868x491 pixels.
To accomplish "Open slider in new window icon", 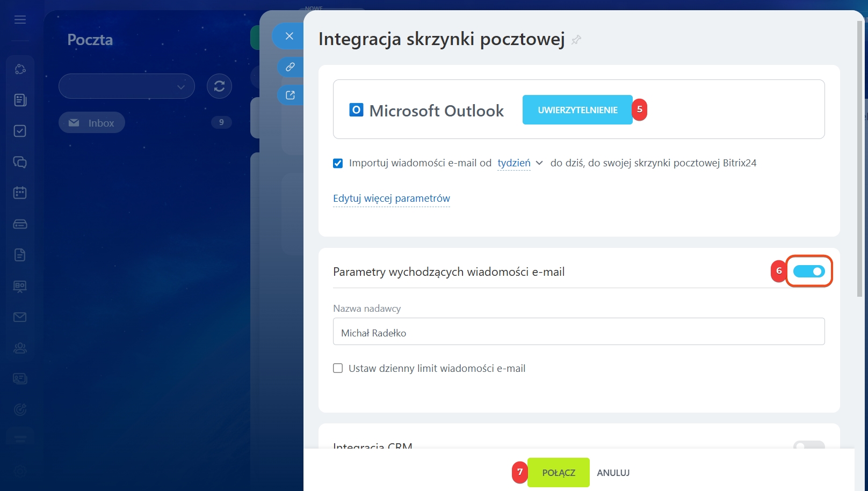I will [290, 95].
